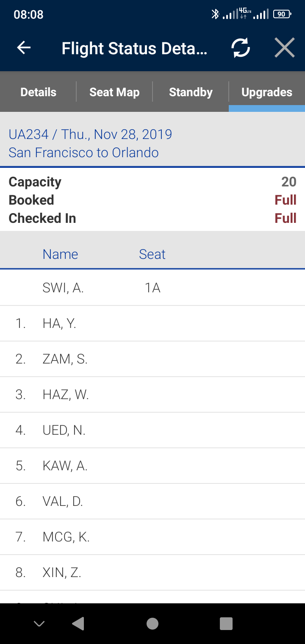This screenshot has height=644, width=305.
Task: Tap the Android home circle button
Action: [x=152, y=623]
